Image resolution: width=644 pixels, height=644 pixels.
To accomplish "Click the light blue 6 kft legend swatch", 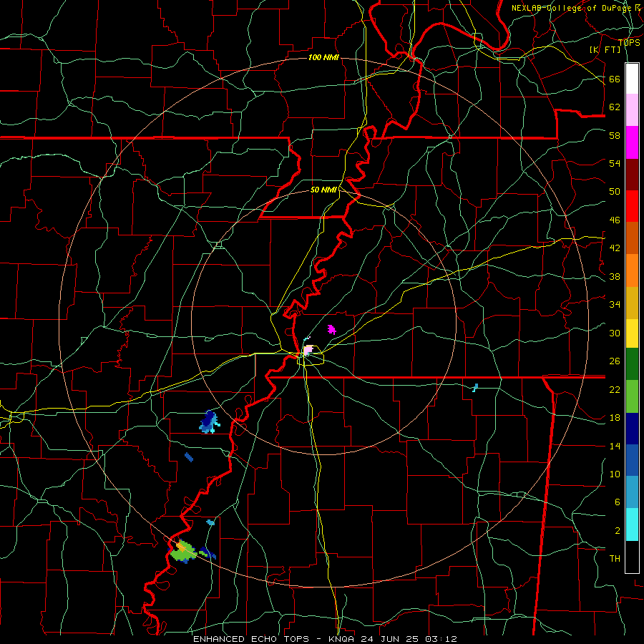I will tap(632, 492).
